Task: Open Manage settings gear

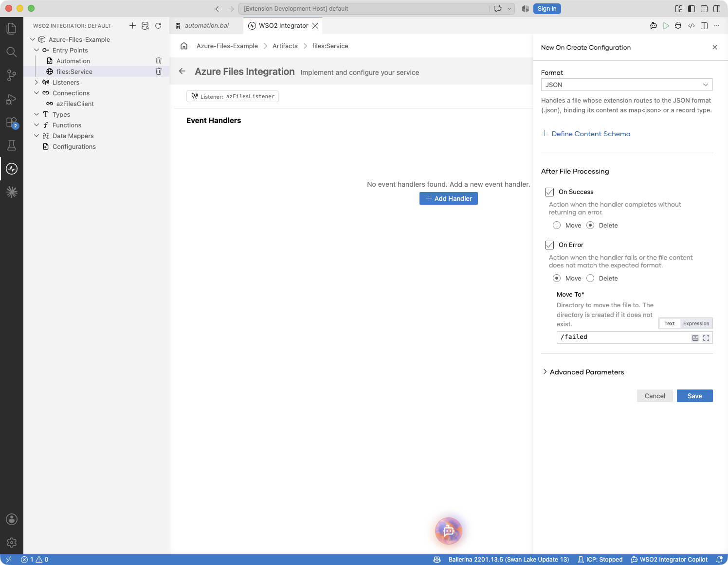Action: coord(12,542)
